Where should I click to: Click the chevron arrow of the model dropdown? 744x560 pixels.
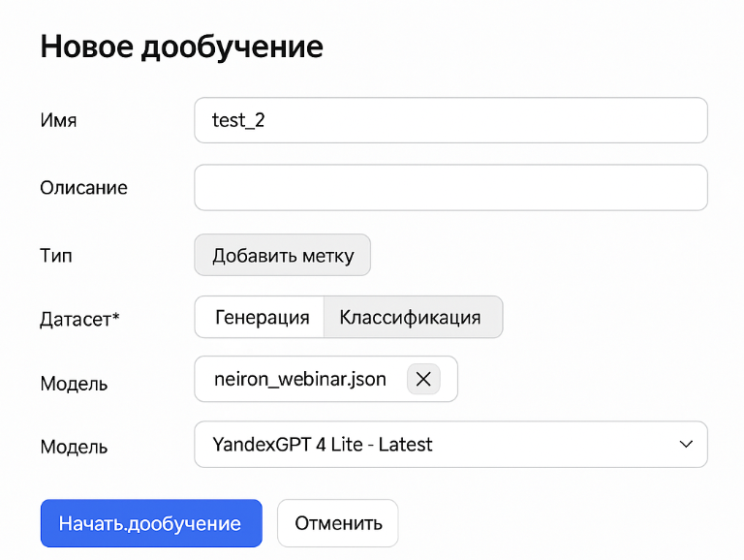686,445
